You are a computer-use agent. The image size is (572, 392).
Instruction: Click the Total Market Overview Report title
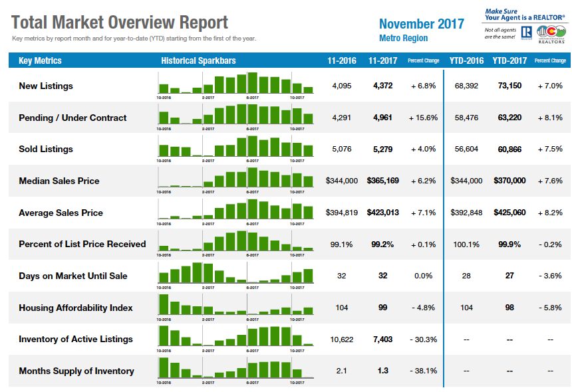[120, 22]
